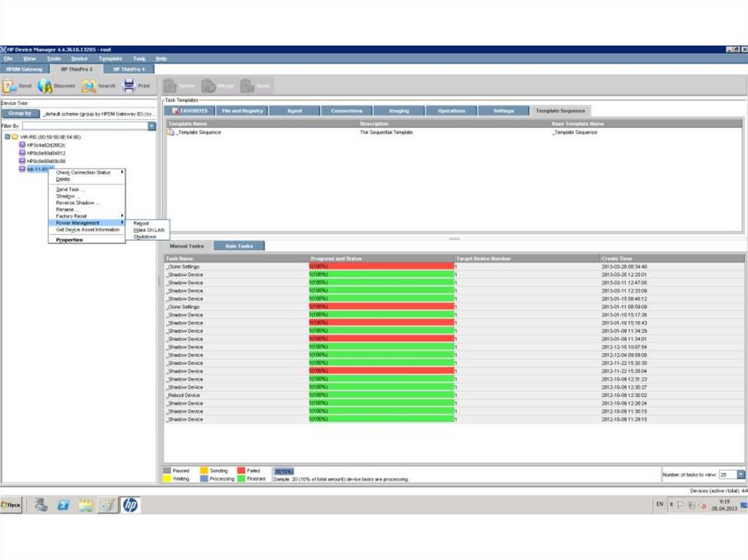Switch to the HP ThinPro 4 tab
This screenshot has height=560, width=748.
pyautogui.click(x=129, y=69)
